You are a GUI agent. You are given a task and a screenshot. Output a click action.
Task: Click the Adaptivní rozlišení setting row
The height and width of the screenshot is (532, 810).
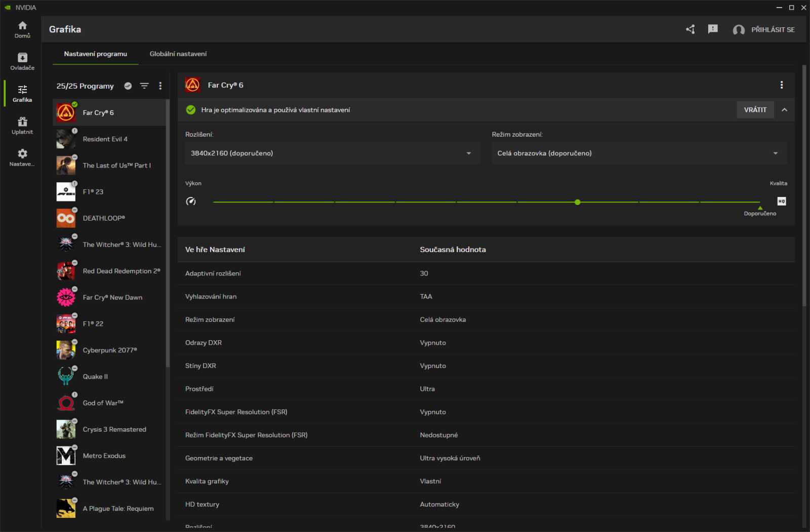486,273
